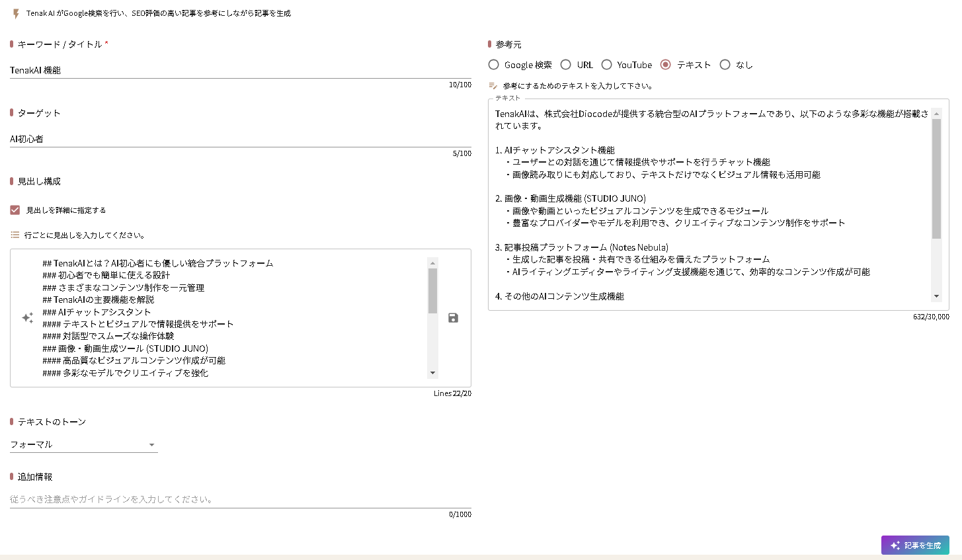962x560 pixels.
Task: Choose なし for reference source
Action: 725,65
